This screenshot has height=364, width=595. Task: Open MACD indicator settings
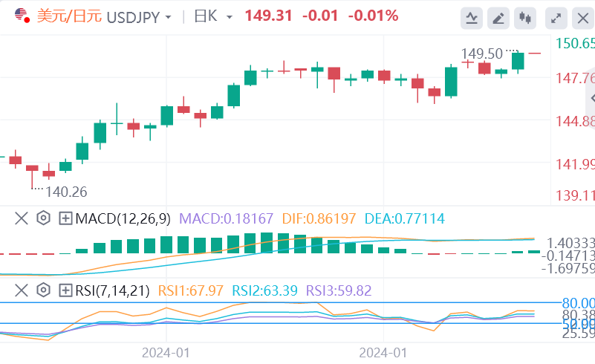(x=43, y=218)
